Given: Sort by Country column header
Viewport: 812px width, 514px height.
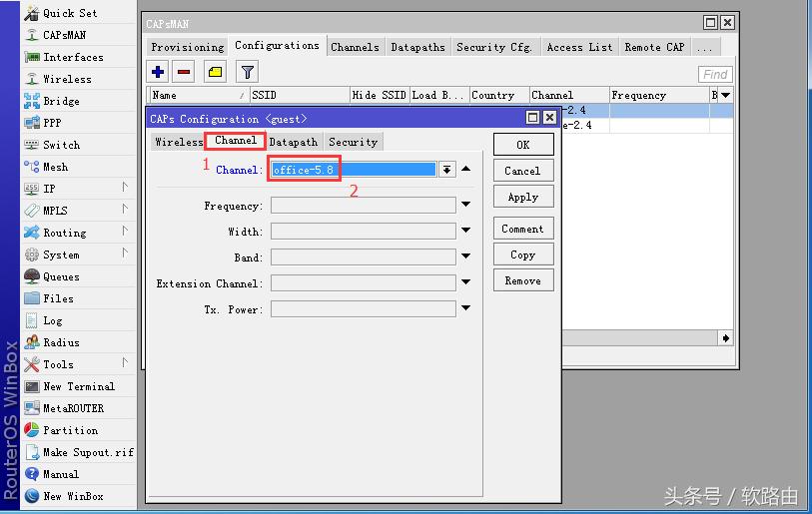Looking at the screenshot, I should coord(499,95).
